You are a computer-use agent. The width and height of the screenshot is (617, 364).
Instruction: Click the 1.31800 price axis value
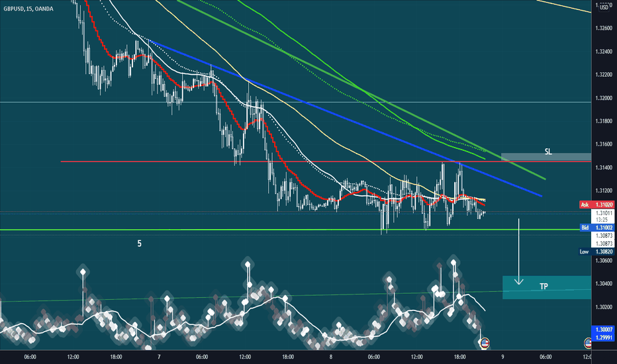[604, 121]
